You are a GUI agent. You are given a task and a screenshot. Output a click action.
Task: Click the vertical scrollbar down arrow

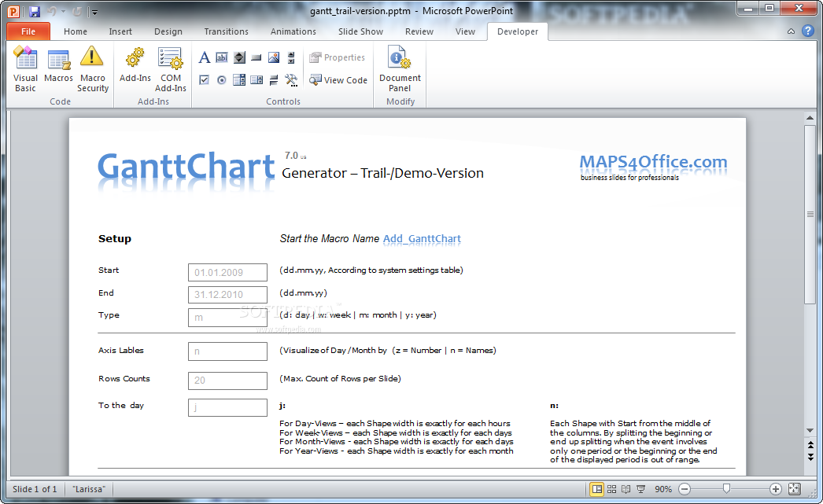coord(810,431)
